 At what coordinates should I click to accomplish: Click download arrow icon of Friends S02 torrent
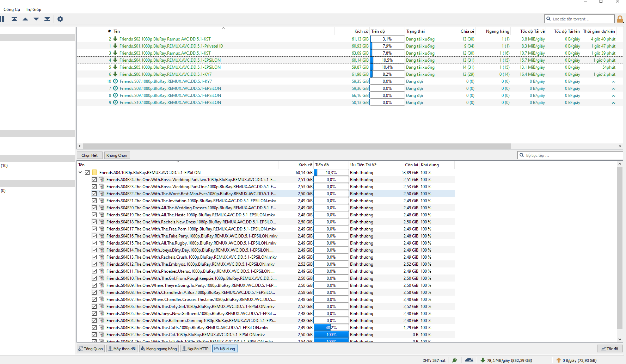point(115,39)
